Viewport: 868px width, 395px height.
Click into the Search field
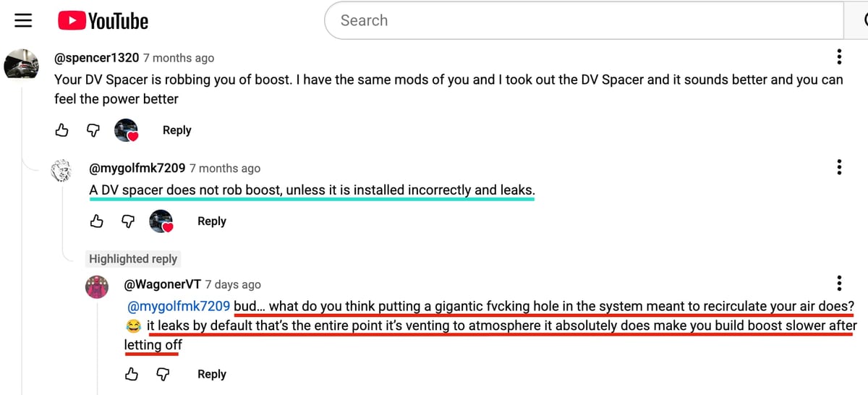tap(579, 20)
